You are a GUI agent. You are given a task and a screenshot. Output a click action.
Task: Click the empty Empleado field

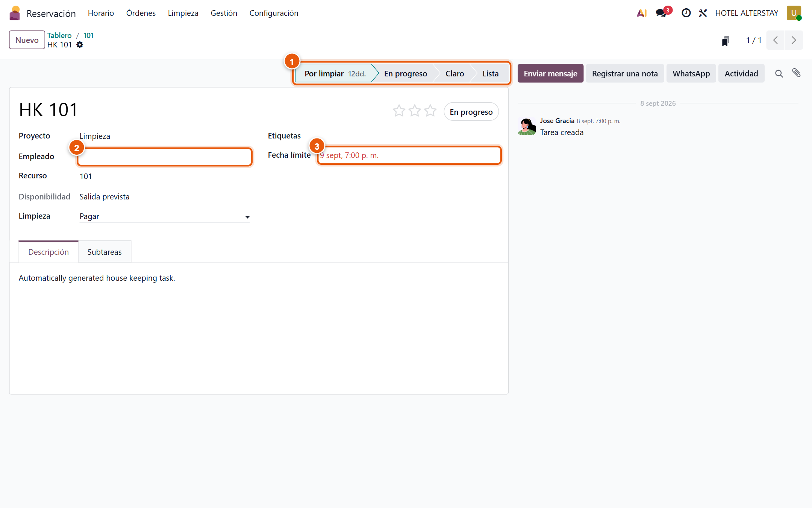click(165, 157)
